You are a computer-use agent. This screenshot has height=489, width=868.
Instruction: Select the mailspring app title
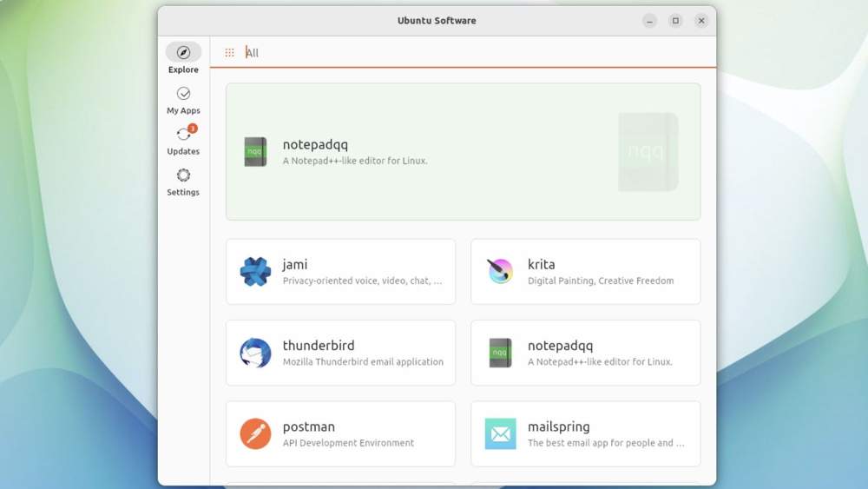tap(558, 426)
